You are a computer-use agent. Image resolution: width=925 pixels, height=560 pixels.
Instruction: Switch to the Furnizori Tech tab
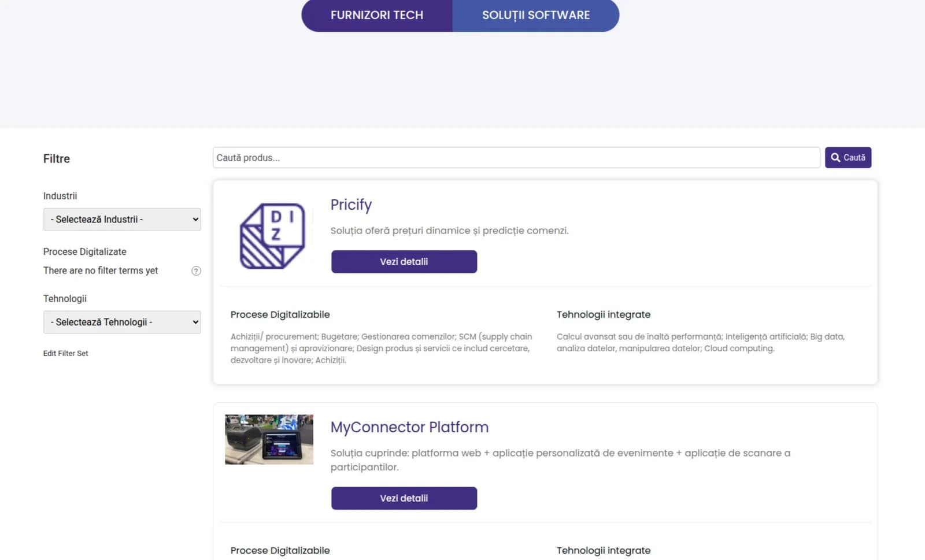coord(377,16)
